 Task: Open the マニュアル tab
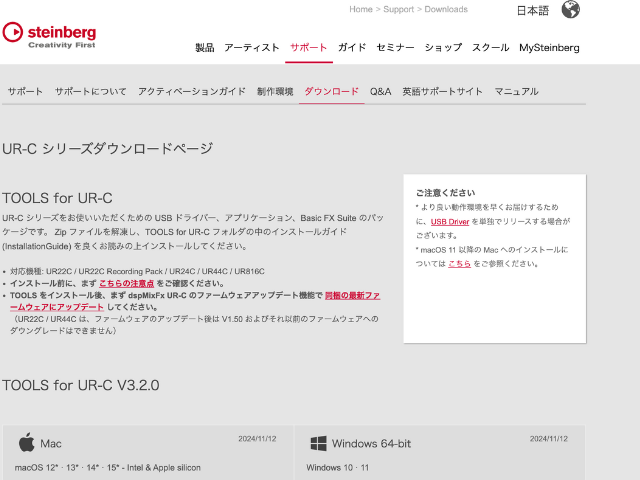click(516, 91)
